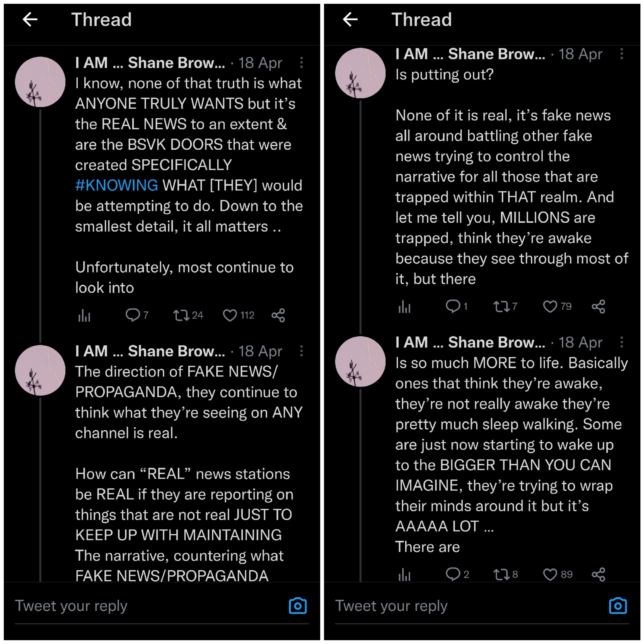This screenshot has width=644, height=644.
Task: Share the 'BSVK DOORS' tweet
Action: point(278,315)
